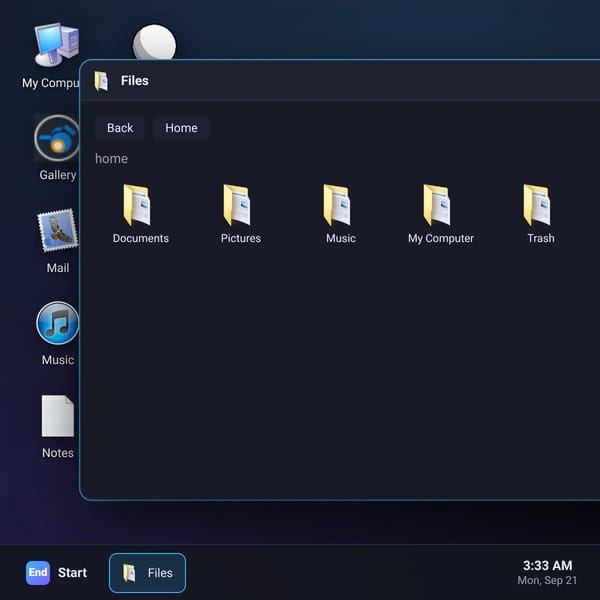Open the Pictures folder
This screenshot has width=600, height=600.
(241, 214)
